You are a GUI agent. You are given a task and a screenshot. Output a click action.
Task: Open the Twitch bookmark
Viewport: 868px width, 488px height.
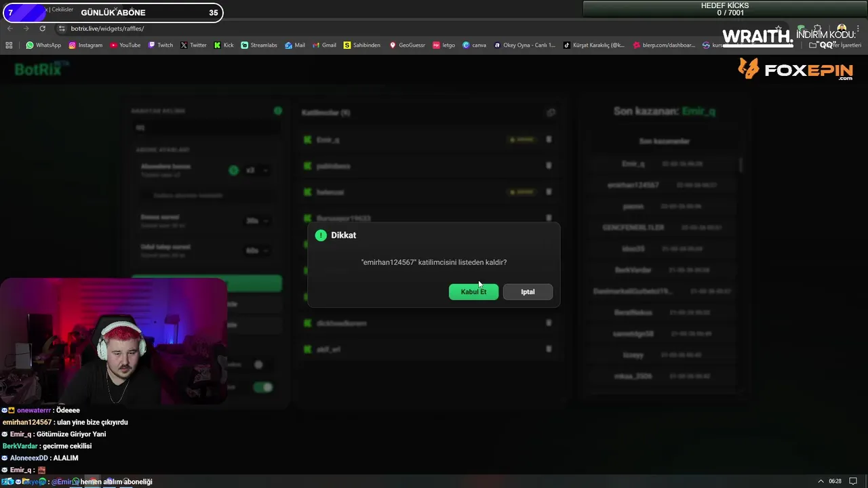(161, 45)
